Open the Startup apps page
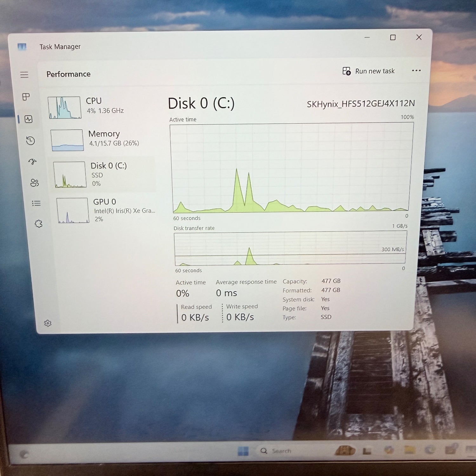476x476 pixels. click(x=33, y=162)
